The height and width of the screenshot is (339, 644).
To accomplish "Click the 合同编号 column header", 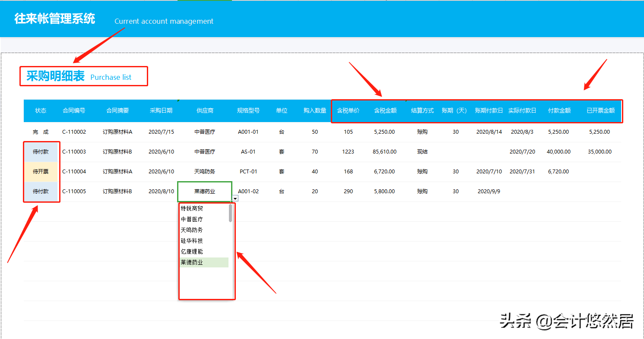I will pos(74,110).
